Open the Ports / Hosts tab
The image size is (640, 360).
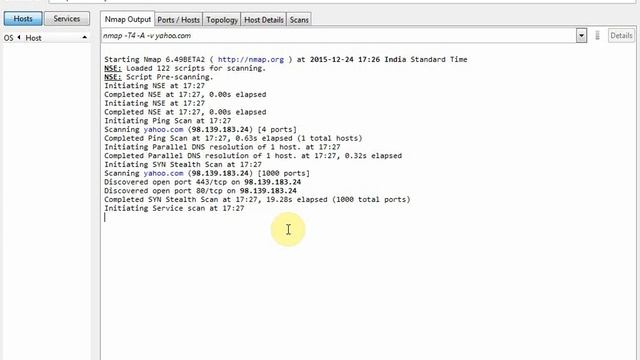(x=178, y=20)
